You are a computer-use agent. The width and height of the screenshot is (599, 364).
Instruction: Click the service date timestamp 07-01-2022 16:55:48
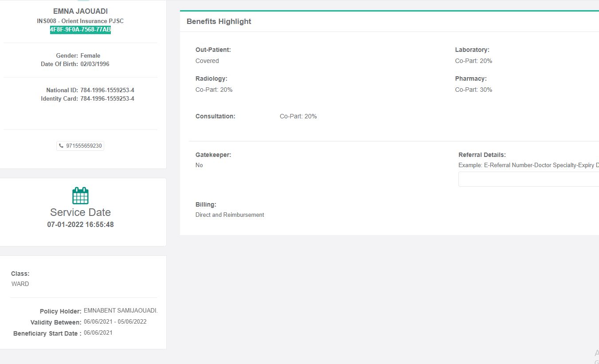pos(80,224)
